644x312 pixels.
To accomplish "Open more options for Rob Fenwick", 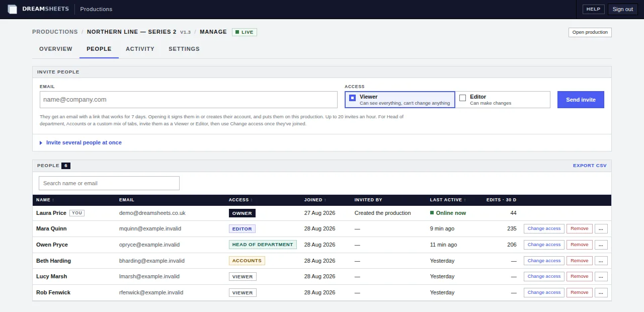I will pos(601,292).
